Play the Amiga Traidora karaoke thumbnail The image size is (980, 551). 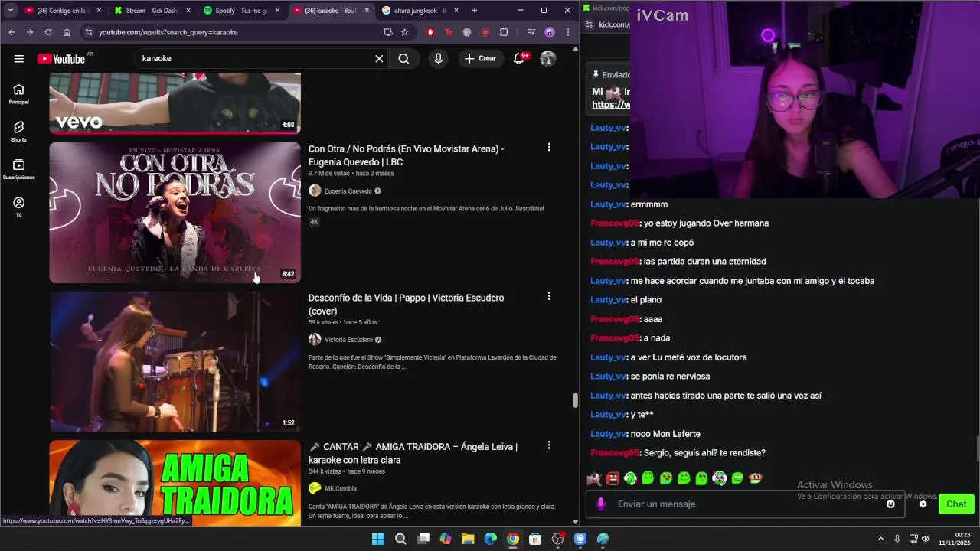[175, 483]
